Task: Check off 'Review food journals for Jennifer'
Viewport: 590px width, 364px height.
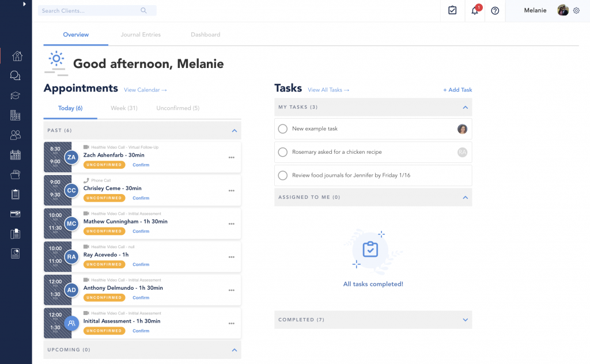Action: [282, 175]
